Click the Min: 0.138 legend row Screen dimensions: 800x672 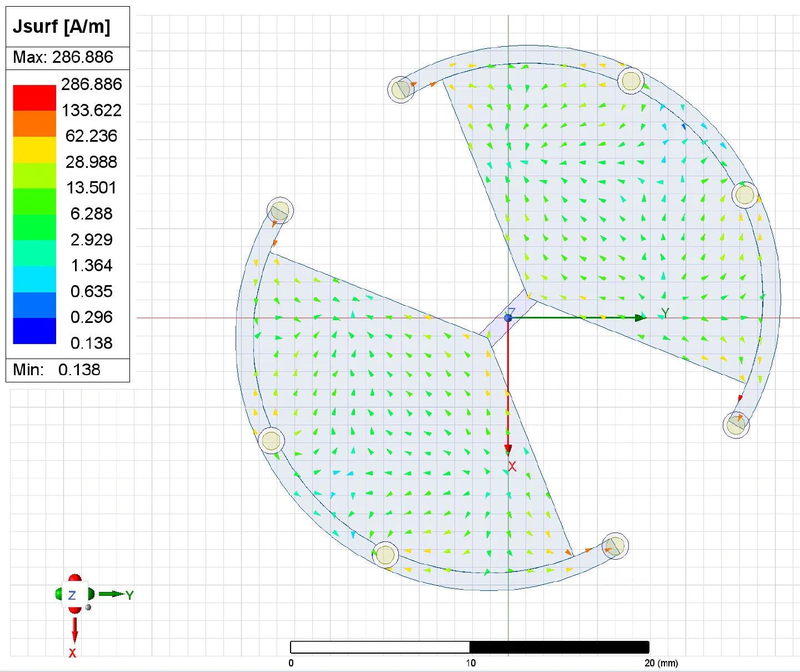68,370
